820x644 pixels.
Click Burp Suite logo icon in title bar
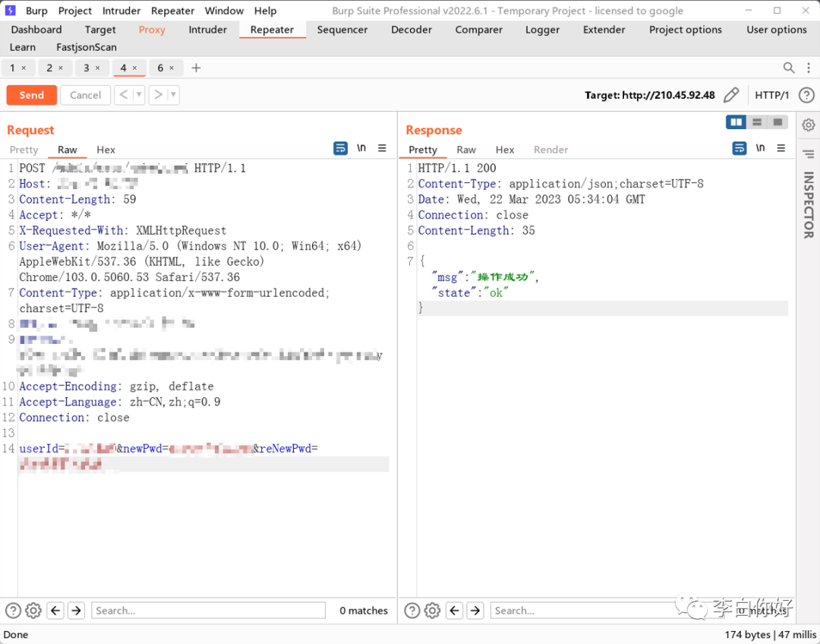(x=11, y=11)
